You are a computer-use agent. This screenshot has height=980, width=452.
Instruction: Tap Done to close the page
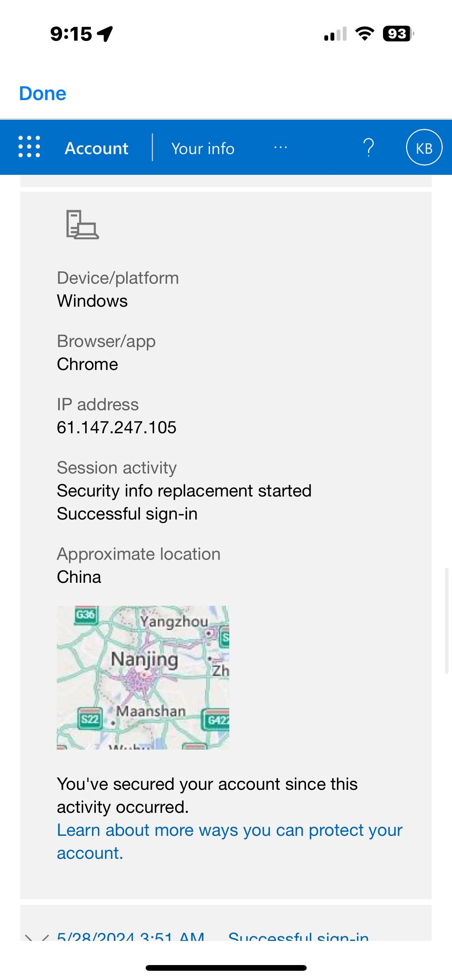click(x=43, y=94)
